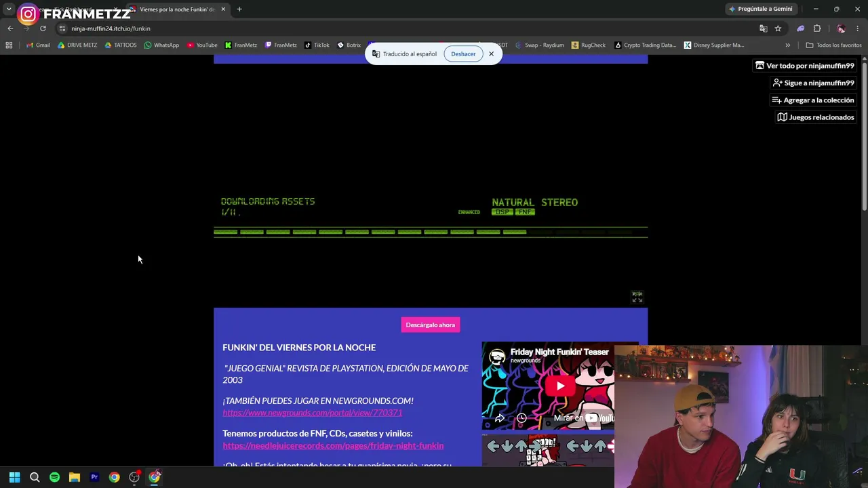The width and height of the screenshot is (868, 488).
Task: Click Deshacer to undo the translation
Action: point(463,54)
